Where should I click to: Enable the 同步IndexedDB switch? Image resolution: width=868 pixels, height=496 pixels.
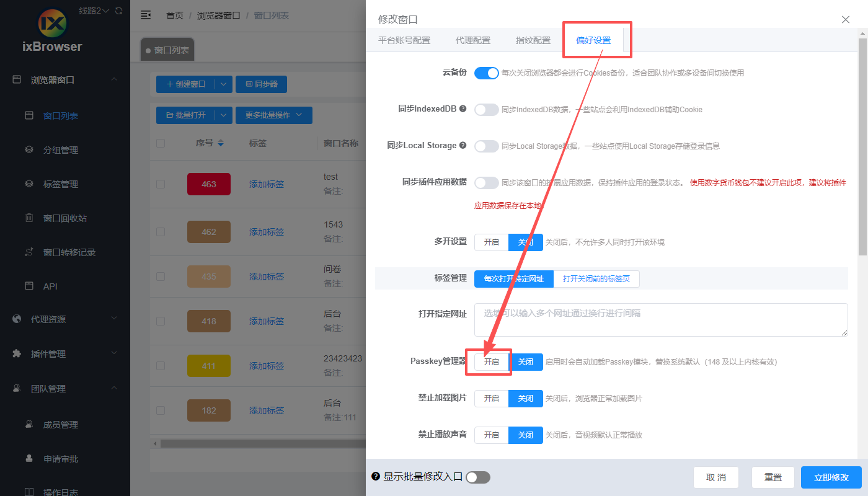[x=487, y=110]
